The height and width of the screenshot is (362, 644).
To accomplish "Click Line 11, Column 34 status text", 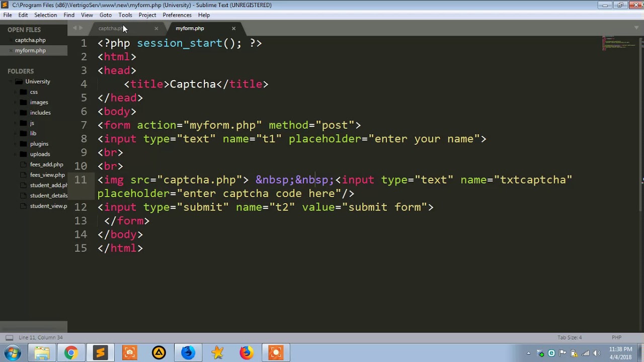I will [x=41, y=338].
